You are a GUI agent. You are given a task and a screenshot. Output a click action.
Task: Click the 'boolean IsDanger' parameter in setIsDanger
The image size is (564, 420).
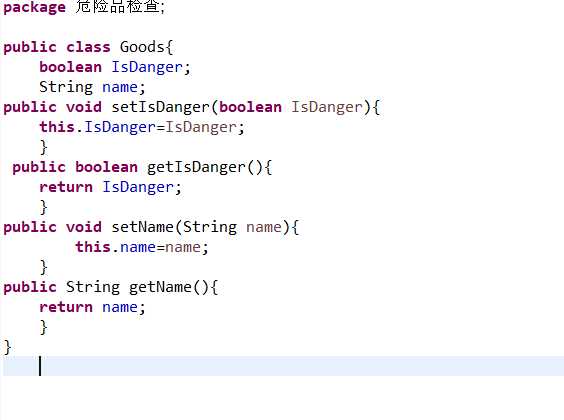[x=290, y=107]
